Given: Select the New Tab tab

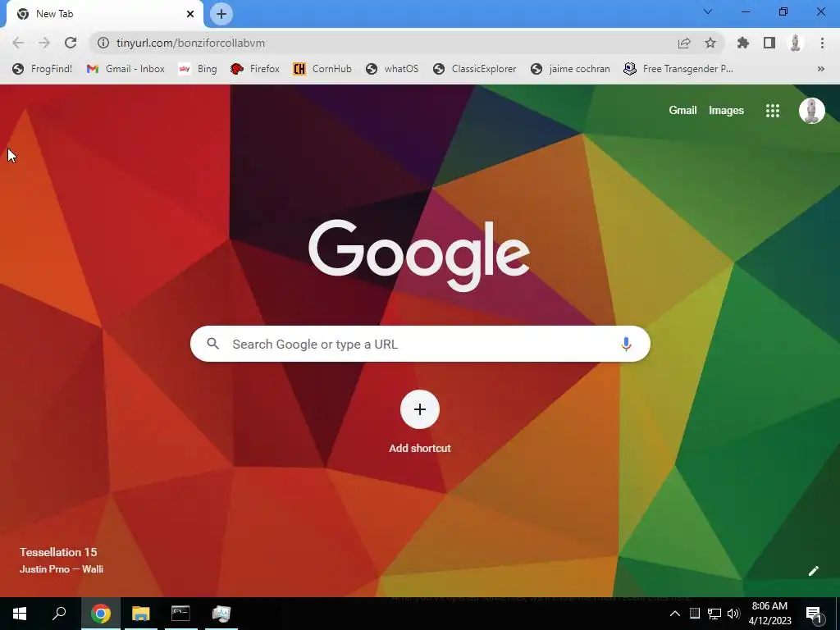Looking at the screenshot, I should click(104, 14).
